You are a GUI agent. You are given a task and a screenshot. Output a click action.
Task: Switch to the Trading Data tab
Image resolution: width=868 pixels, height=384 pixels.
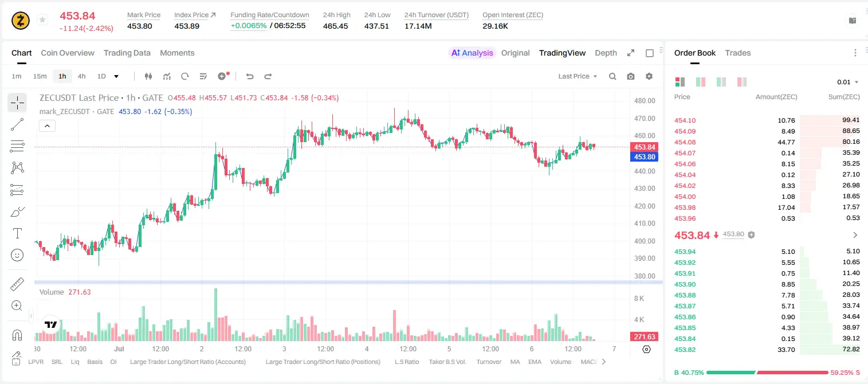[127, 53]
